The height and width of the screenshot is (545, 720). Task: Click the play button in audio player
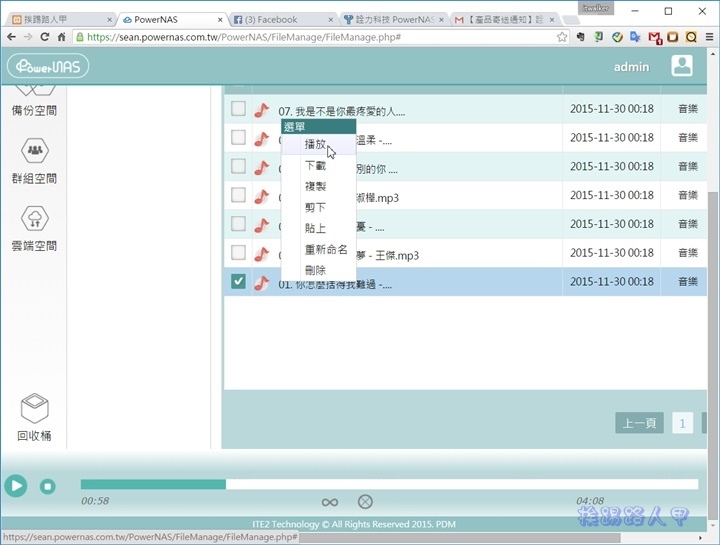pyautogui.click(x=15, y=486)
